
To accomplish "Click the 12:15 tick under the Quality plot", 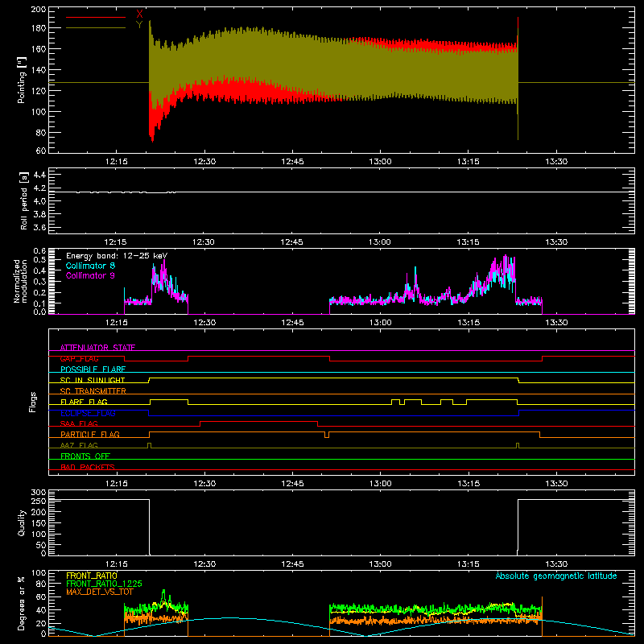I will (116, 564).
